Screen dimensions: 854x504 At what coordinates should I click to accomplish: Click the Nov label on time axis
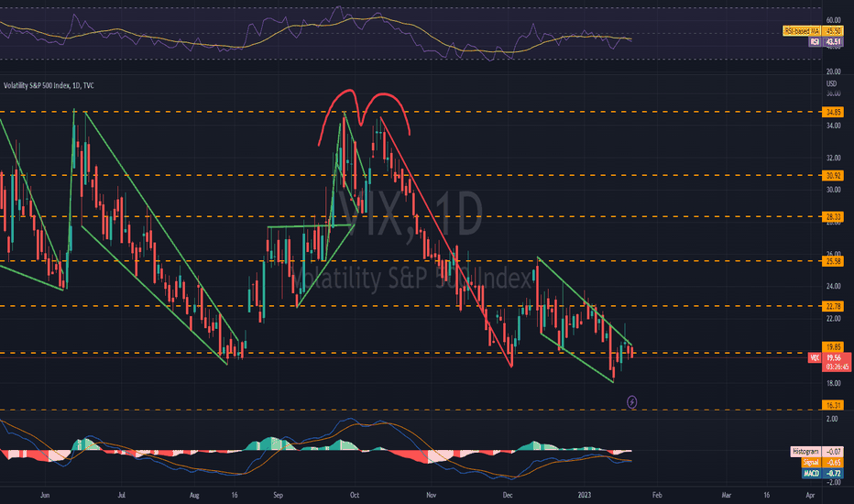point(432,495)
